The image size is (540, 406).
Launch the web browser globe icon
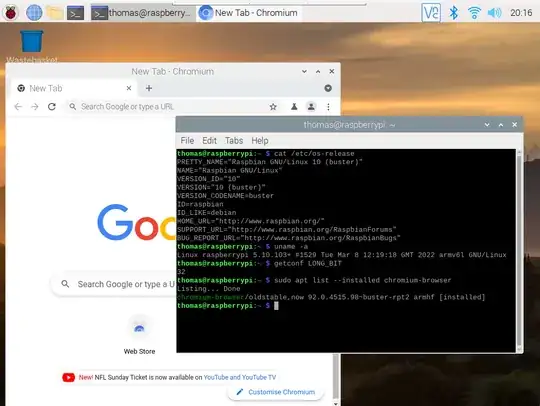(x=34, y=13)
